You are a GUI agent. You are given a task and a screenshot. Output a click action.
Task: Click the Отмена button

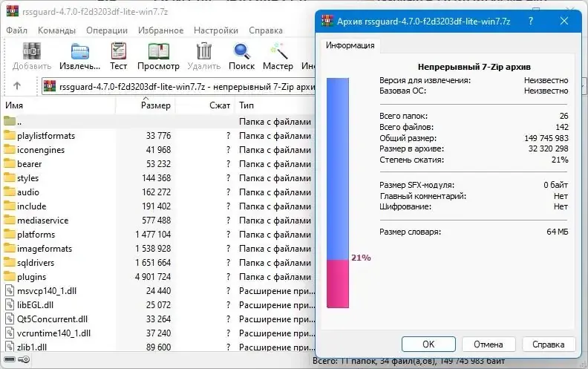tap(489, 344)
